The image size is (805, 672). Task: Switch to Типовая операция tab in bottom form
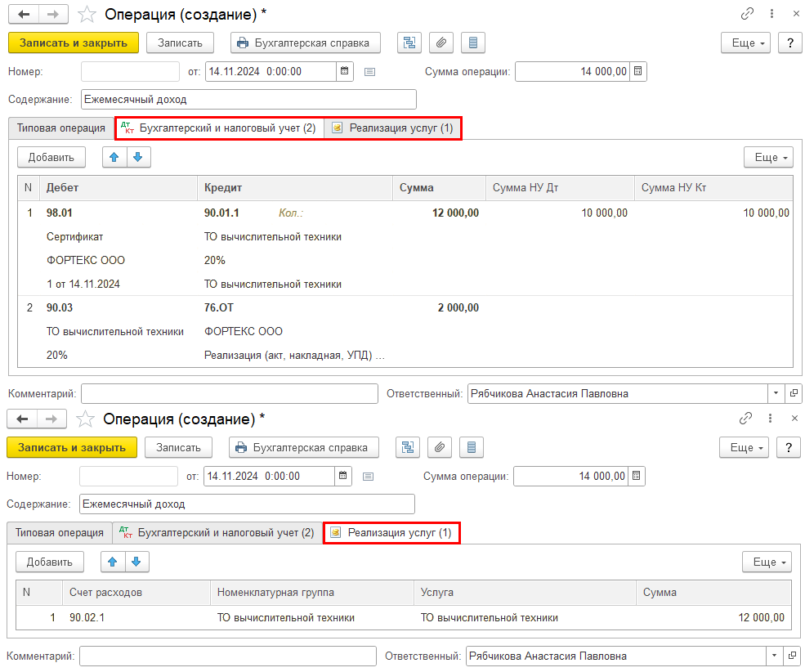pos(60,533)
